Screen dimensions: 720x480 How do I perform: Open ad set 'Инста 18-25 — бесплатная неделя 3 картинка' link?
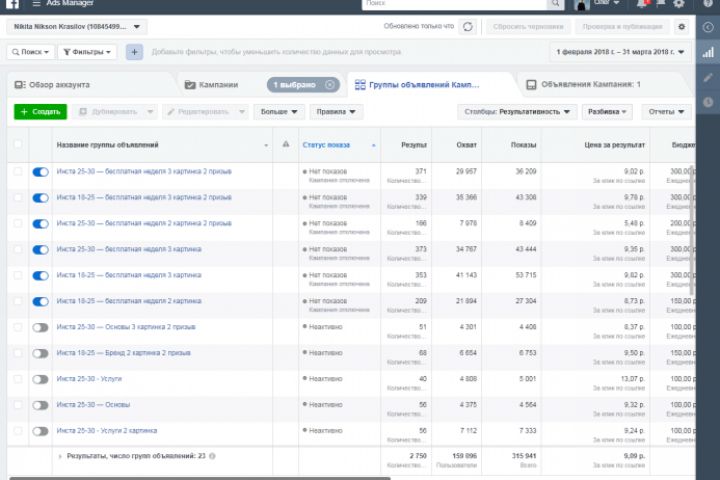tap(129, 275)
